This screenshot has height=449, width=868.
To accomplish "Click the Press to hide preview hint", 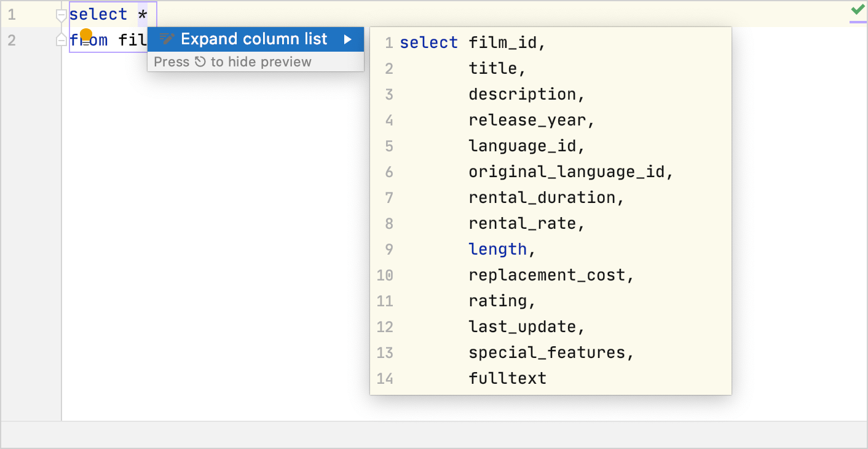I will tap(232, 62).
